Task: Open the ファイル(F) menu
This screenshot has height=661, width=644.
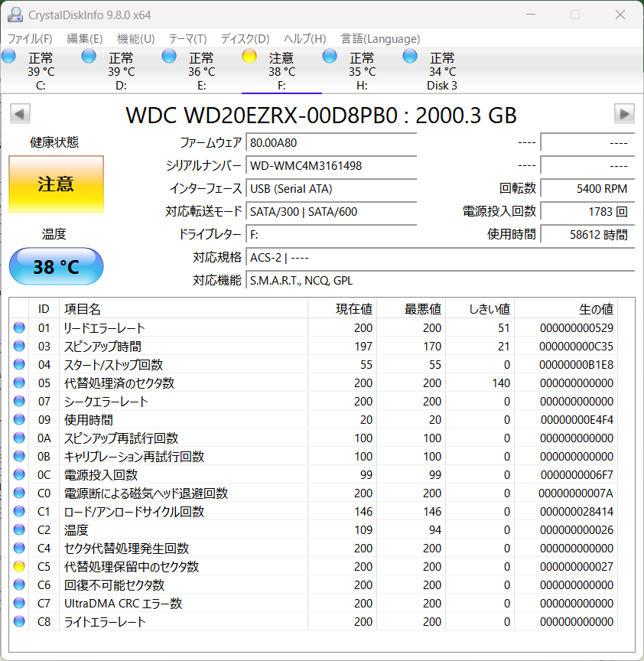Action: 30,38
